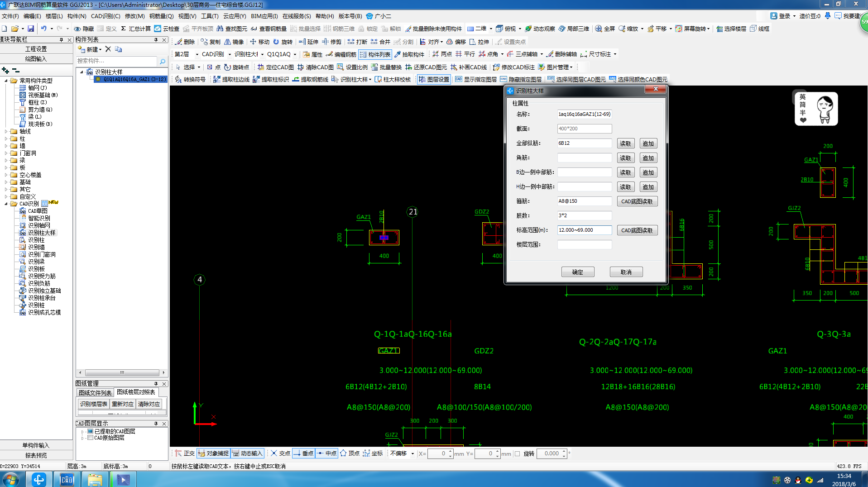Click 删除 delete tool
868x487 pixels.
(185, 42)
